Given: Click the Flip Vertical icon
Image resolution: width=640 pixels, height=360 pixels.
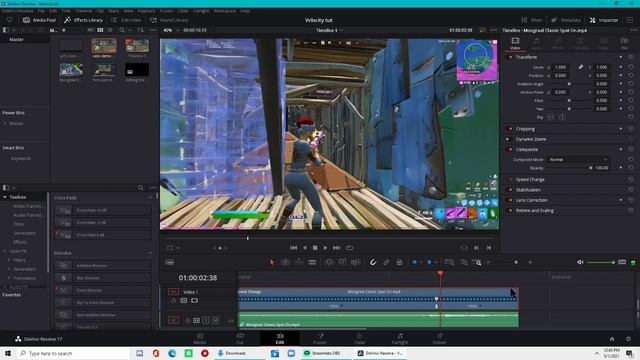Looking at the screenshot, I should (x=562, y=117).
